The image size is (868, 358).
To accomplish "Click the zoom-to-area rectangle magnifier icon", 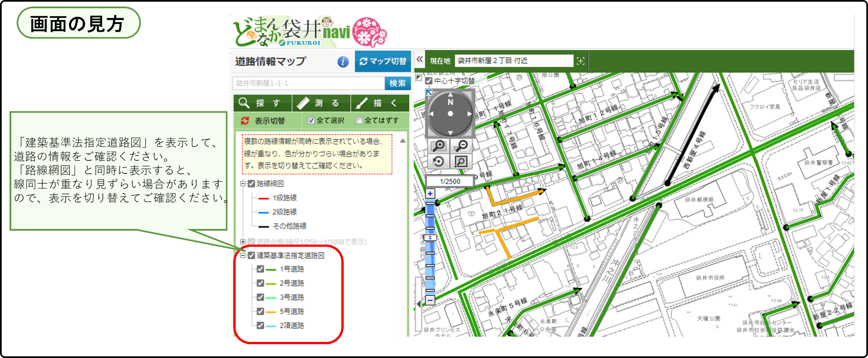I will pos(461,162).
